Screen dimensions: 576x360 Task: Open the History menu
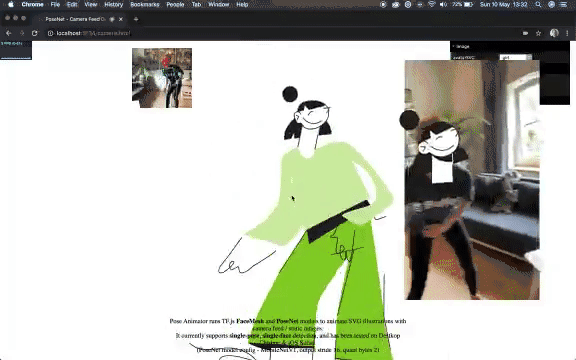(x=113, y=4)
